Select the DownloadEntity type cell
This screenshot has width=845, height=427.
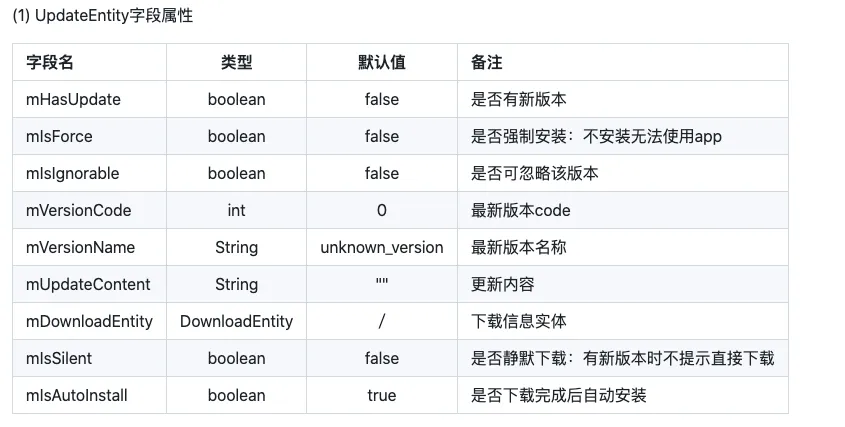[x=237, y=321]
